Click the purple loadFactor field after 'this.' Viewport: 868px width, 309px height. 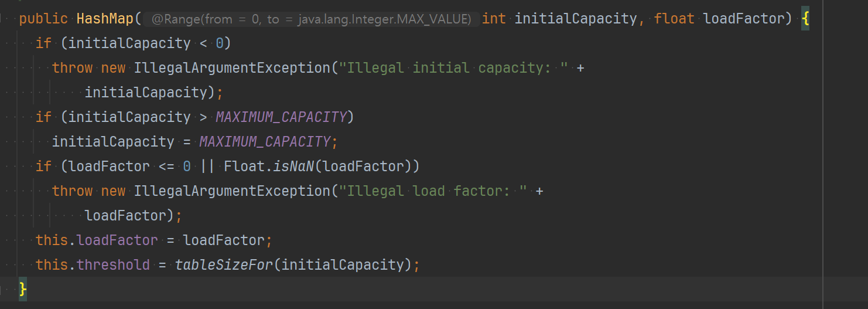coord(117,240)
